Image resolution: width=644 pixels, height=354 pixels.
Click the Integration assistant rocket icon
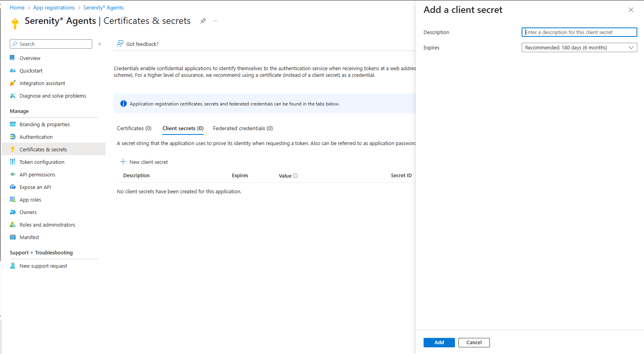click(13, 83)
